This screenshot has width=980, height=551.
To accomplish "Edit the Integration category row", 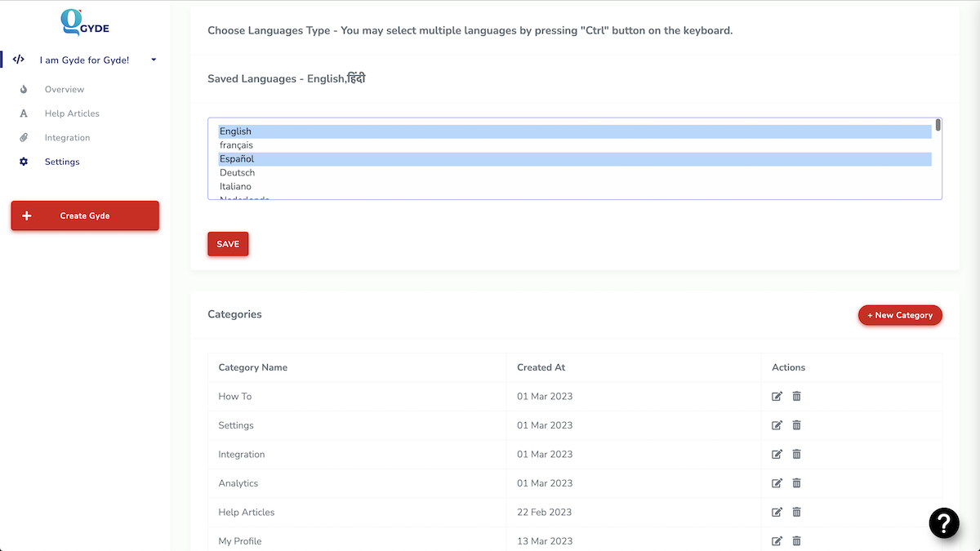I will pos(777,455).
